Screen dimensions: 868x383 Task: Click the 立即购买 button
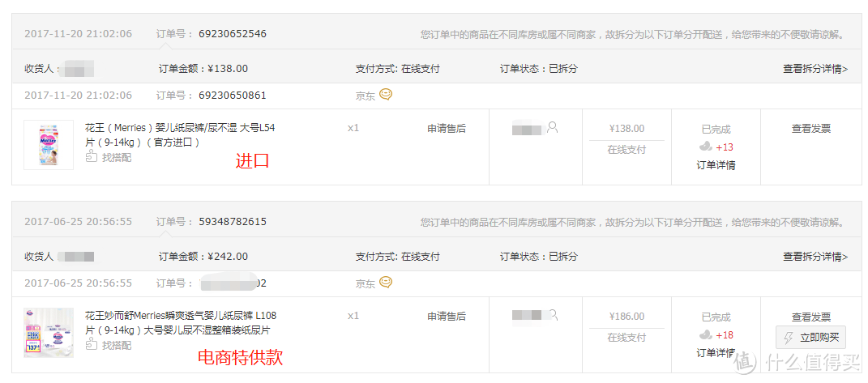[x=810, y=337]
